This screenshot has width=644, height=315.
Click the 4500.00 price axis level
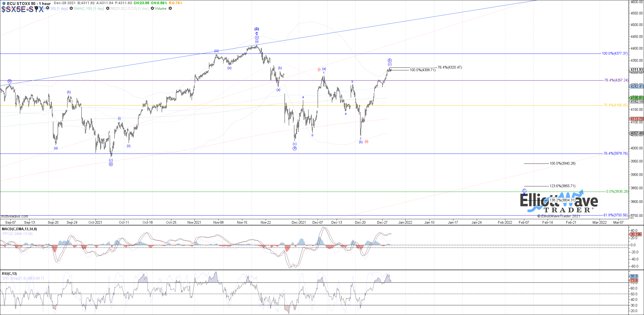pyautogui.click(x=637, y=25)
